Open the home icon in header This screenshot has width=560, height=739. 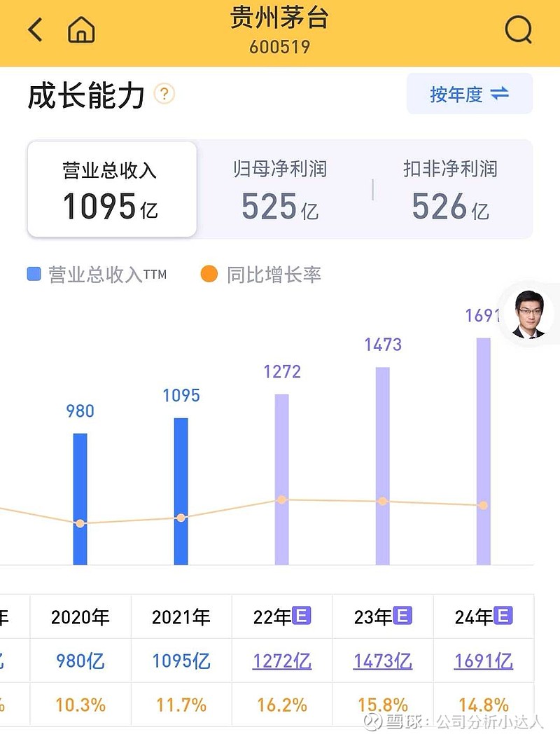point(81,30)
